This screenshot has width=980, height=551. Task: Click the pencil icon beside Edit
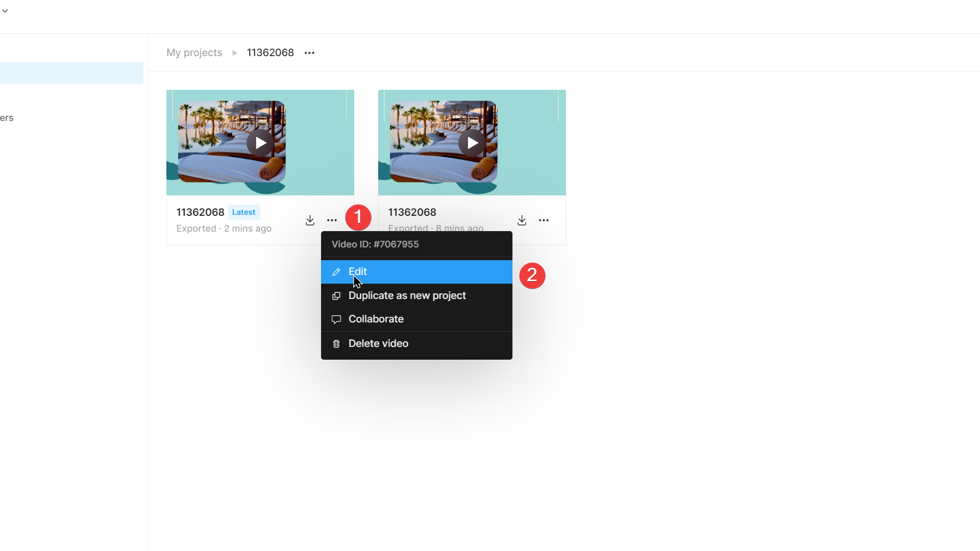(x=336, y=271)
